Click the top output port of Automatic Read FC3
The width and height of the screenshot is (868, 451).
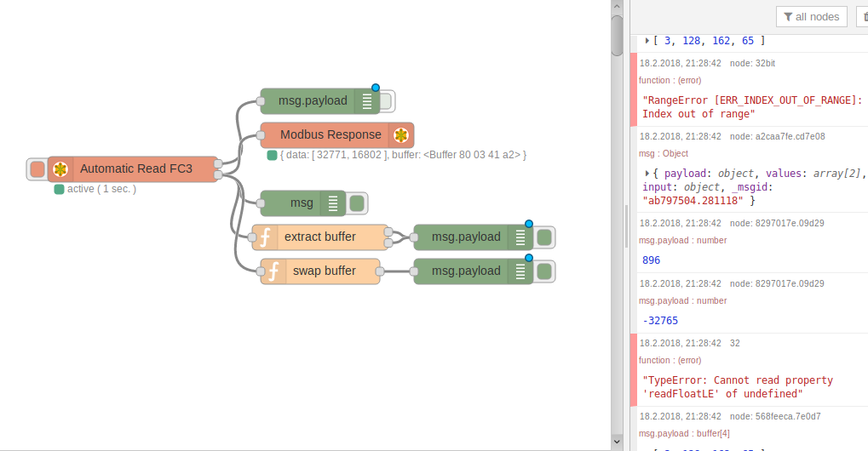point(218,163)
